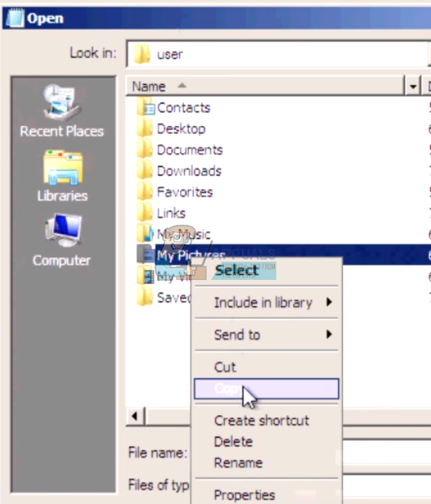Open Computer from the places bar
This screenshot has height=504, width=431.
point(62,240)
